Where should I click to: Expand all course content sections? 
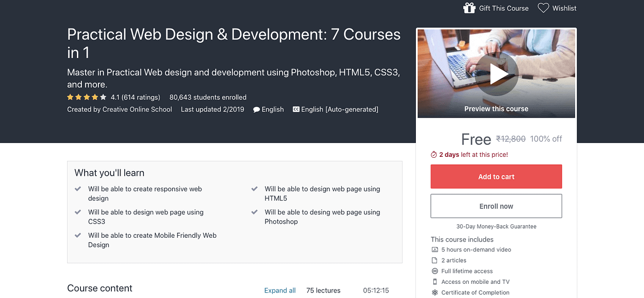(280, 291)
